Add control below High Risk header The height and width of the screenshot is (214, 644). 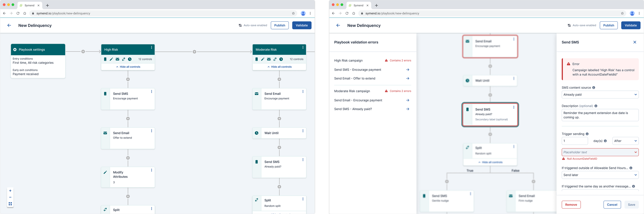pyautogui.click(x=128, y=79)
